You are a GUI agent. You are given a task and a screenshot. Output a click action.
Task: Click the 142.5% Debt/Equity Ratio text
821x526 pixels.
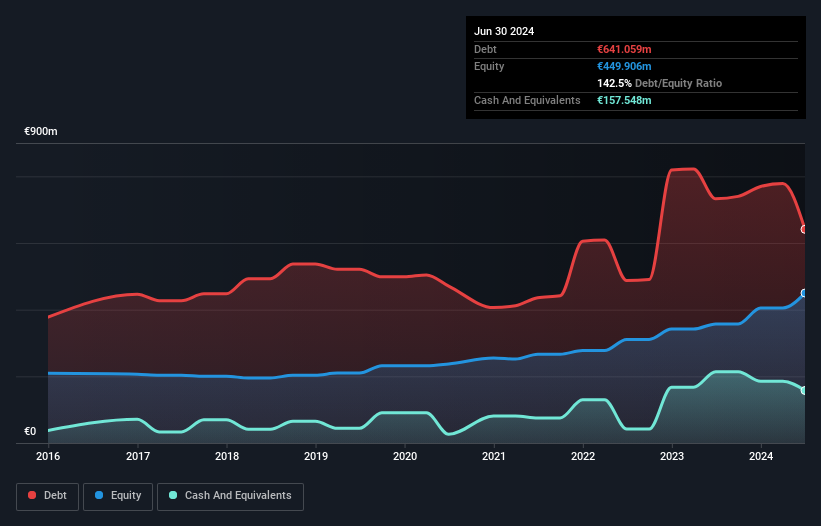659,83
